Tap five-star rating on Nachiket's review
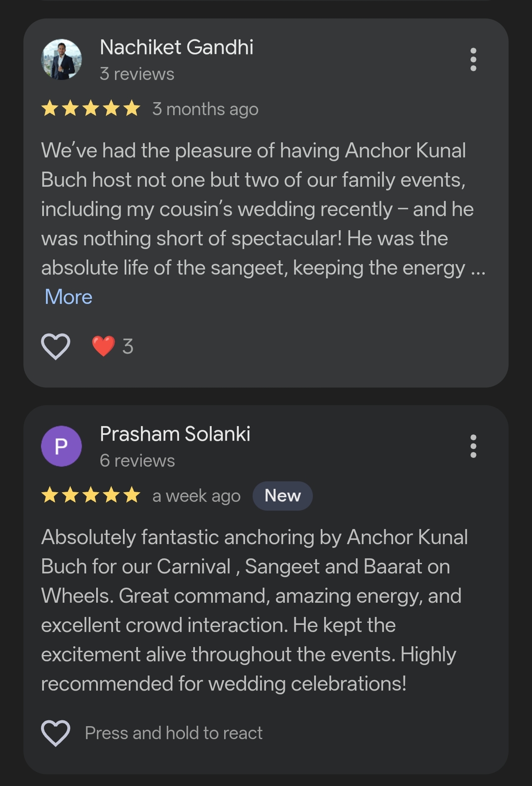Viewport: 532px width, 786px height. 91,109
